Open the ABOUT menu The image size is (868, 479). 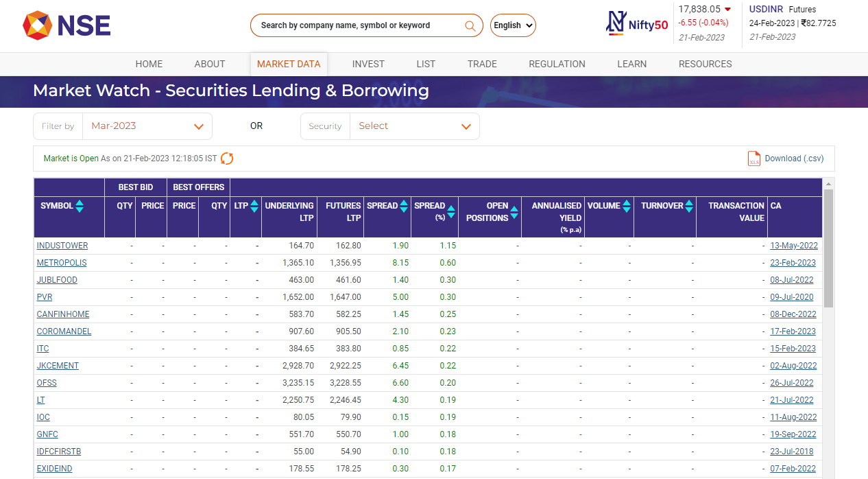click(210, 64)
